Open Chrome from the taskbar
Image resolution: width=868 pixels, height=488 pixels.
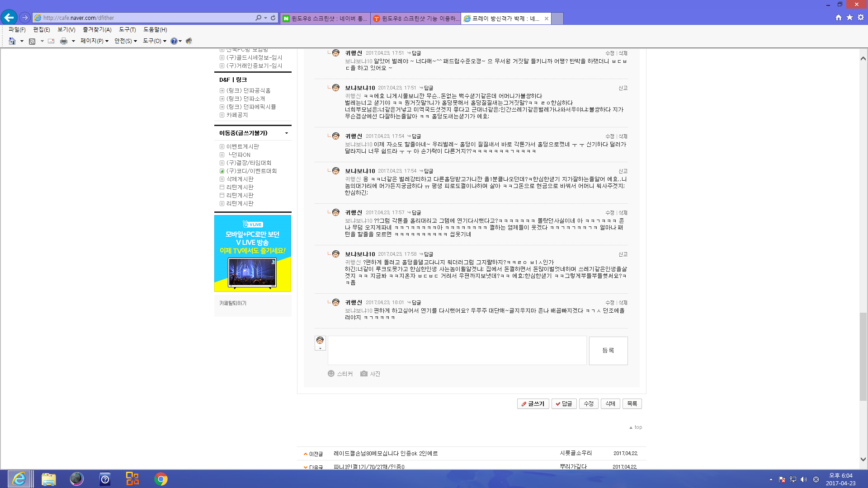click(160, 479)
